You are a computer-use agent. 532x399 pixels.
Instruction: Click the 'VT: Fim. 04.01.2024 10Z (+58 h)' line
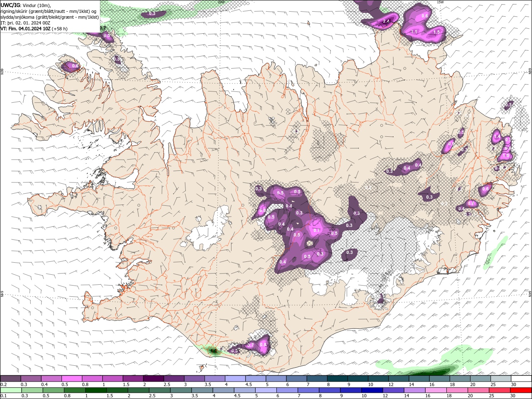coord(34,29)
